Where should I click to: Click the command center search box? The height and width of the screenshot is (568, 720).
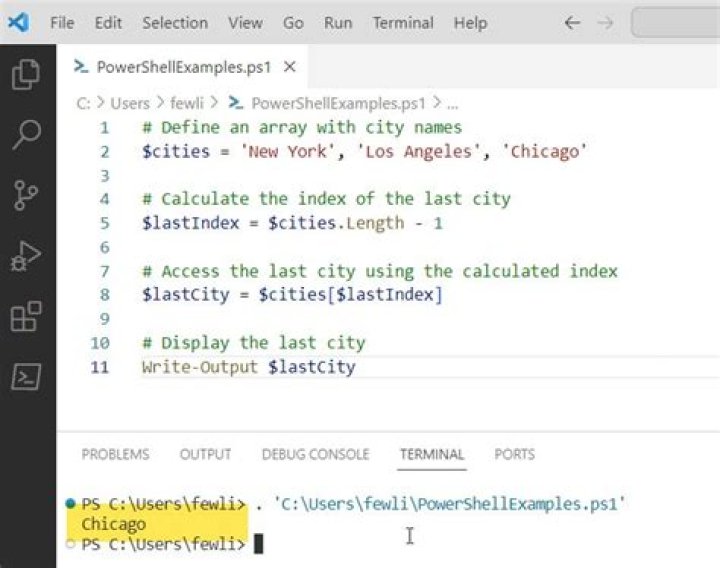pyautogui.click(x=675, y=22)
